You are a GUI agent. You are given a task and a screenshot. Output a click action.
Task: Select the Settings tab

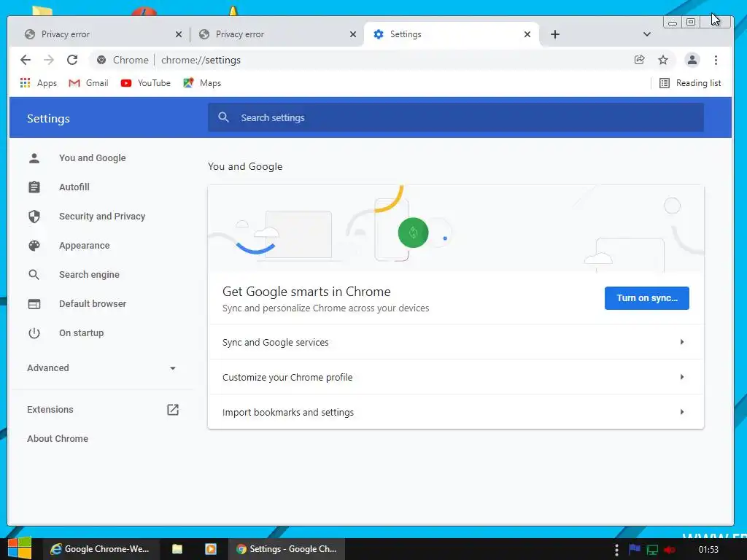(x=452, y=34)
